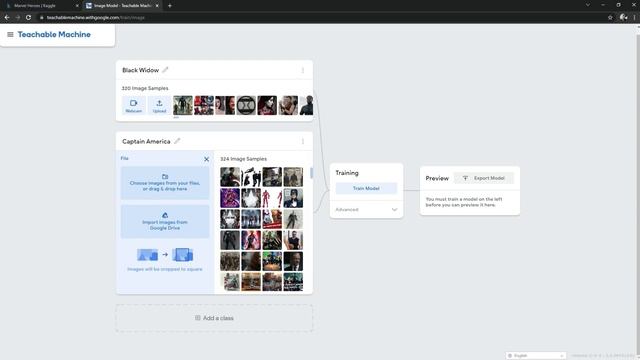Reload the current page
Screen dimensions: 640x360
[x=28, y=18]
